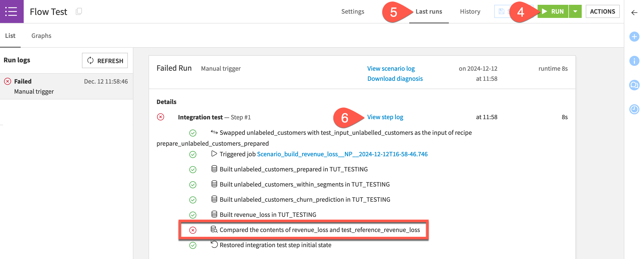The height and width of the screenshot is (259, 644).
Task: Open the purple scenario list menu icon
Action: 12,12
